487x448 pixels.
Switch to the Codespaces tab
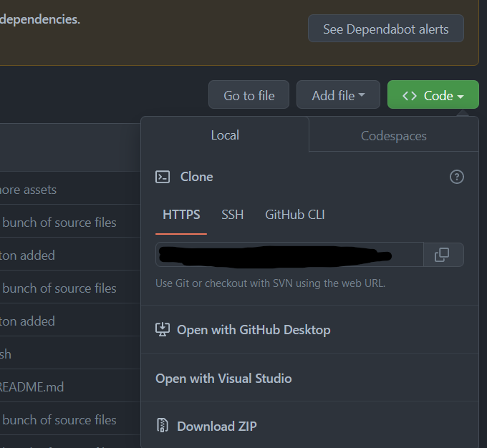(x=393, y=136)
